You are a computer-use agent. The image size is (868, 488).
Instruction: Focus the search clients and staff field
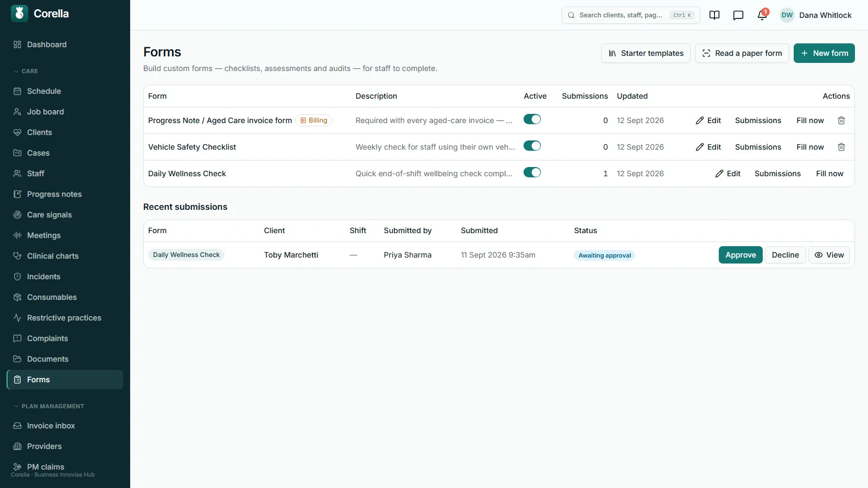point(631,15)
